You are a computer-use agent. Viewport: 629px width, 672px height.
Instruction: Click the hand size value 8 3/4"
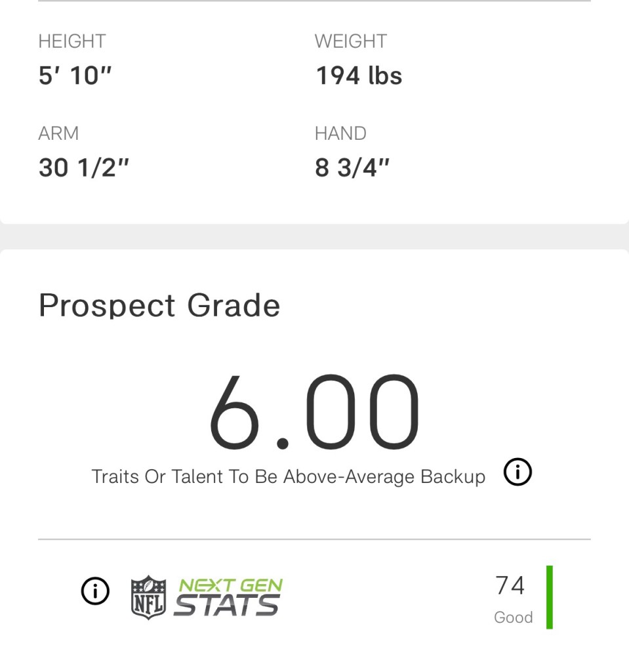(352, 168)
